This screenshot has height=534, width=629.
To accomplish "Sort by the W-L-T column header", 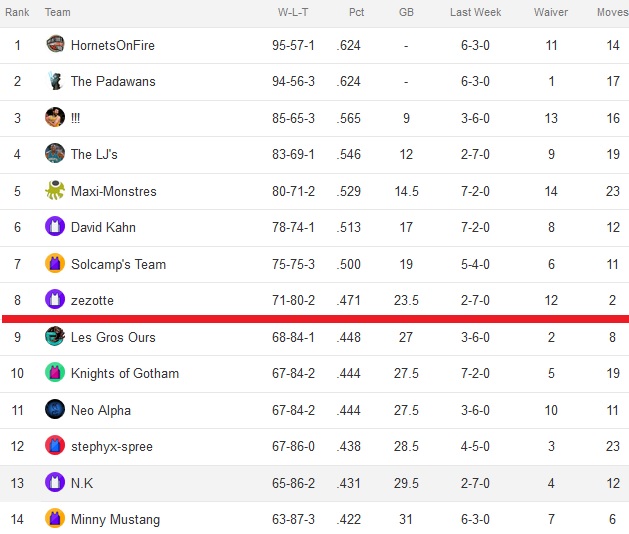I will (293, 12).
